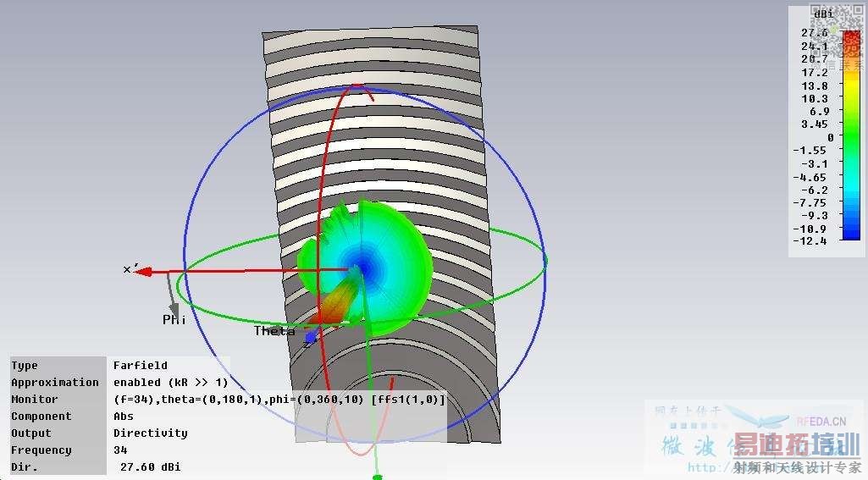Click the -12.4 minimum legend value
Viewport: 868px width, 480px height.
click(x=810, y=240)
